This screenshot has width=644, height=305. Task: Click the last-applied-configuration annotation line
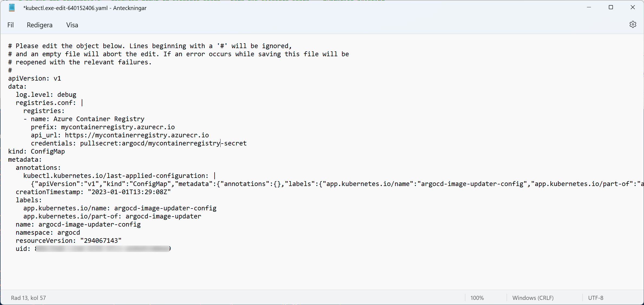[x=115, y=175]
